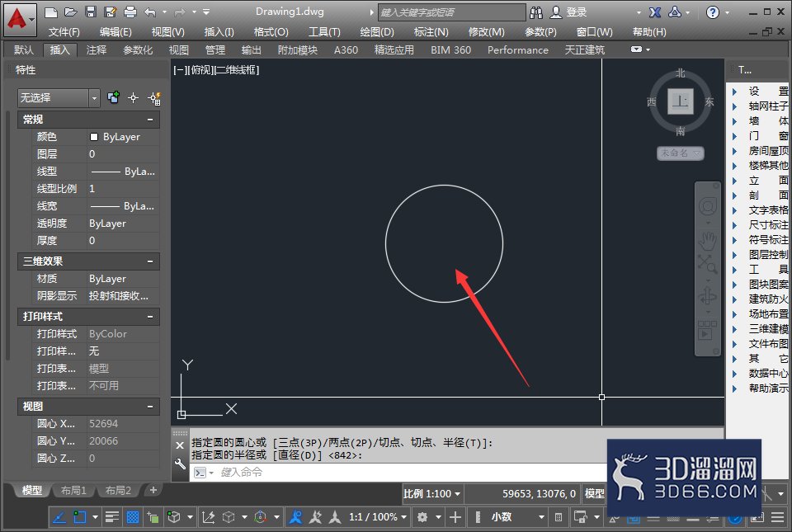Click the Plot printer icon
This screenshot has height=532, width=792.
130,12
